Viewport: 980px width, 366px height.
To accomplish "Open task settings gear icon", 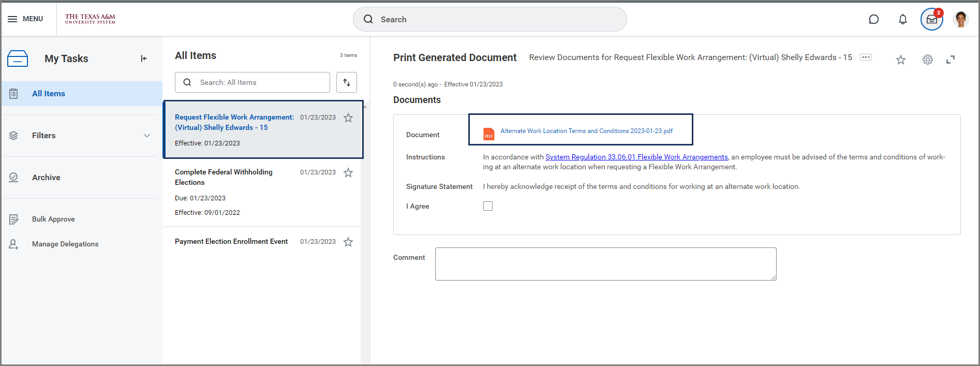I will (x=927, y=60).
